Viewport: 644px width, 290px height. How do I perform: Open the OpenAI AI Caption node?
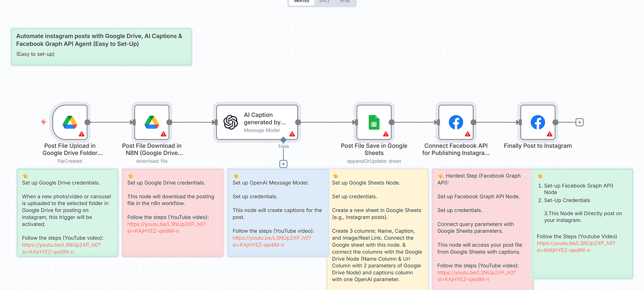coord(257,122)
